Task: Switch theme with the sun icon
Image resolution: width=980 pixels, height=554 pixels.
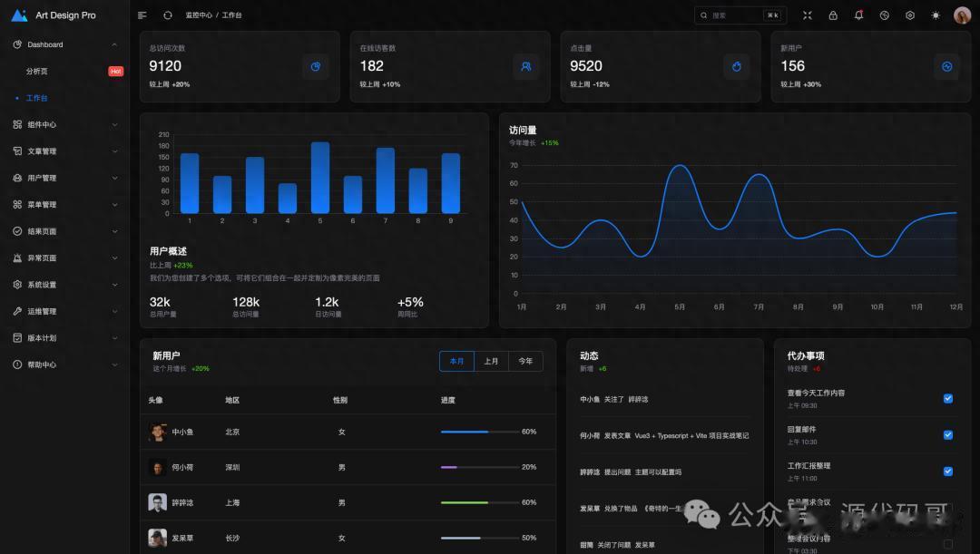Action: pyautogui.click(x=936, y=15)
